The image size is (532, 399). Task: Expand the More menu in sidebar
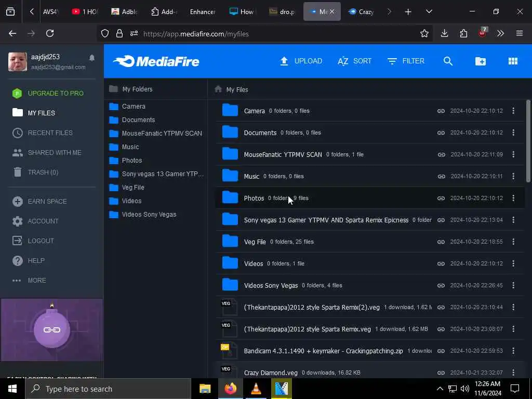(29, 280)
